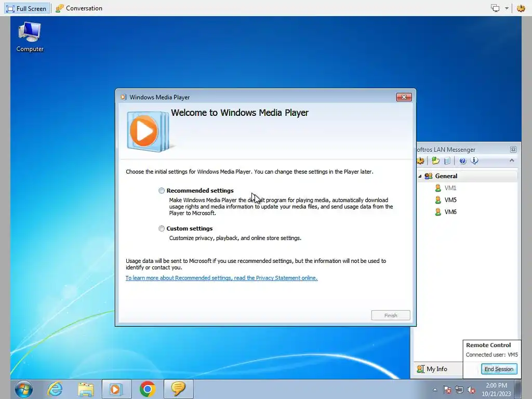Select user VM5 in the contact list

450,200
